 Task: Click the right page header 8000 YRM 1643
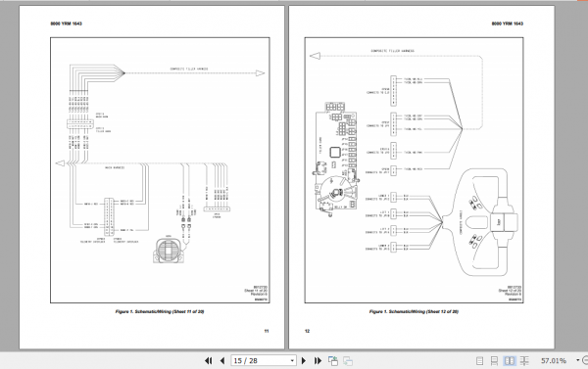tap(508, 23)
